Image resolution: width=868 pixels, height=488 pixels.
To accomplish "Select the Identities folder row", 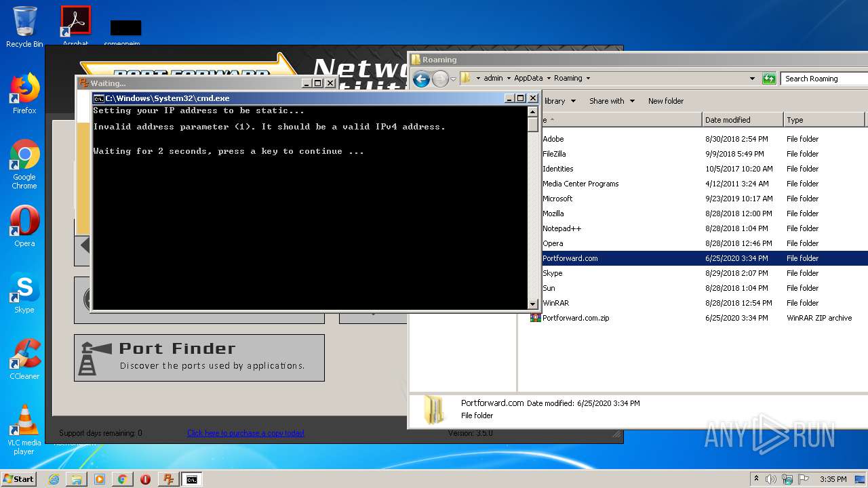I will (x=698, y=169).
